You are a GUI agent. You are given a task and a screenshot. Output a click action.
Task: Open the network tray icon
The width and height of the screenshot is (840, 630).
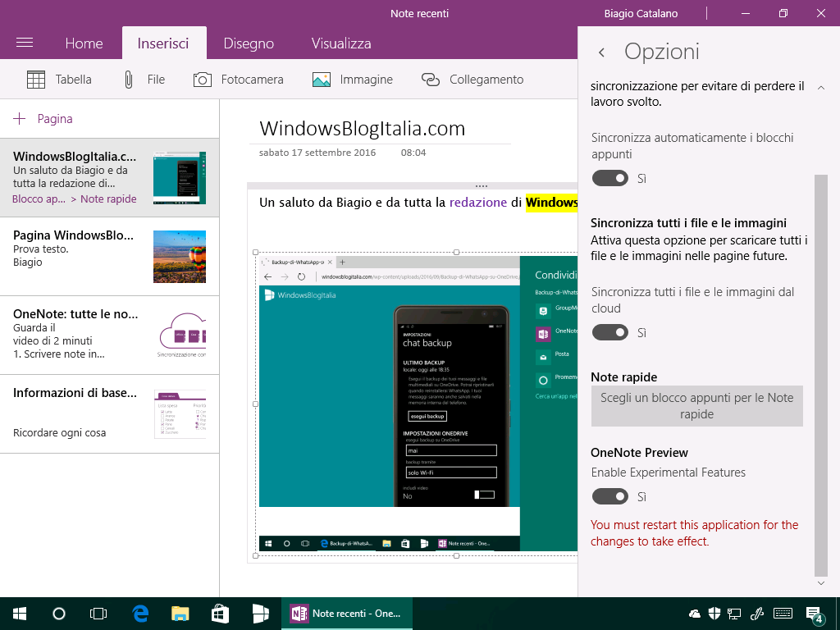(x=734, y=614)
